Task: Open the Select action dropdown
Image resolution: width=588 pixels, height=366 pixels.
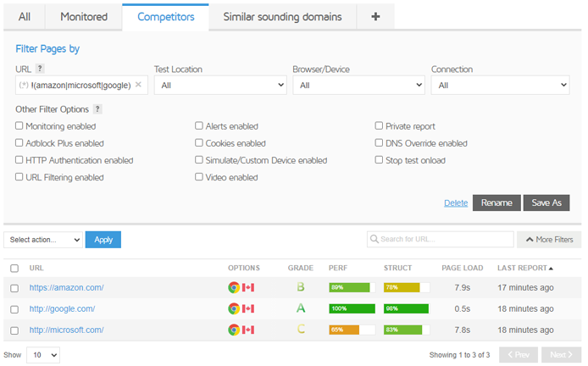Action: coord(43,240)
